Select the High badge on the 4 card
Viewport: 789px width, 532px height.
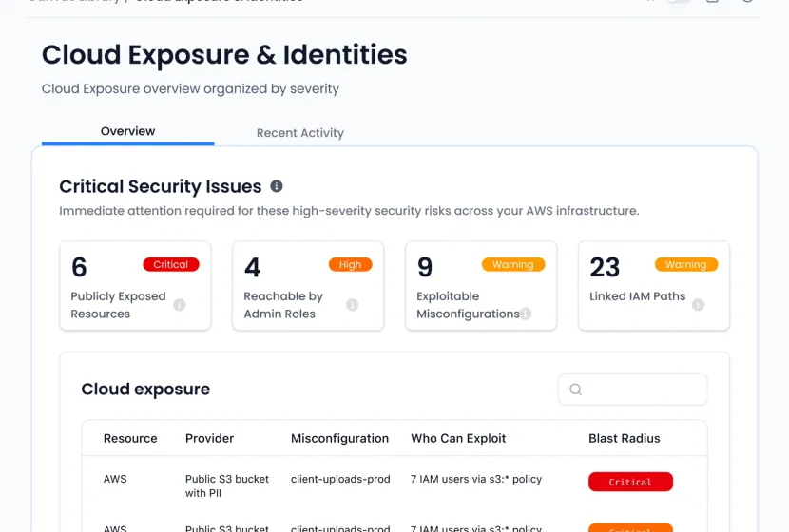click(350, 264)
